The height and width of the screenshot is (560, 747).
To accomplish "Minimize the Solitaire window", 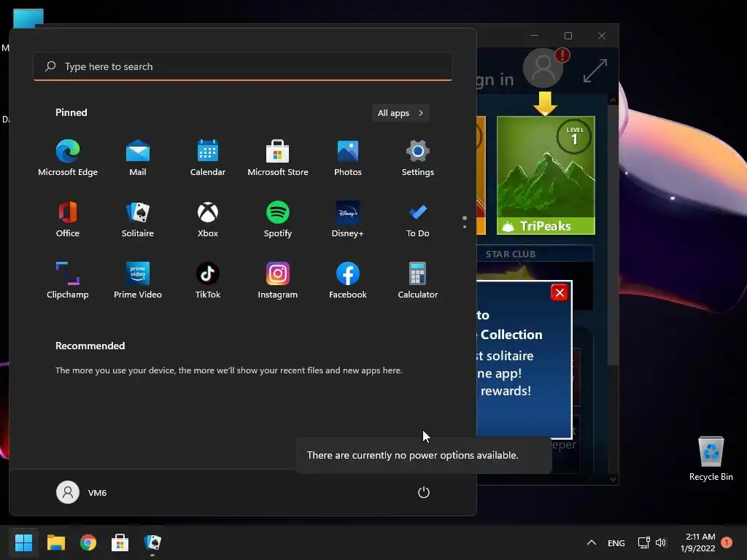I will click(x=535, y=36).
